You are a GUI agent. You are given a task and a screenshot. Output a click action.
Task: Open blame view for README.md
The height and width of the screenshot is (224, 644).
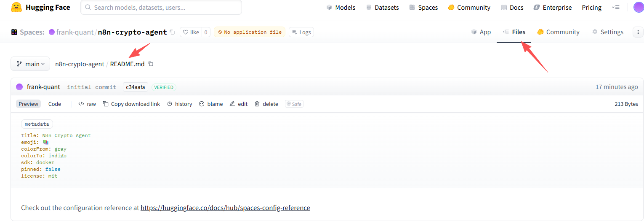point(210,104)
